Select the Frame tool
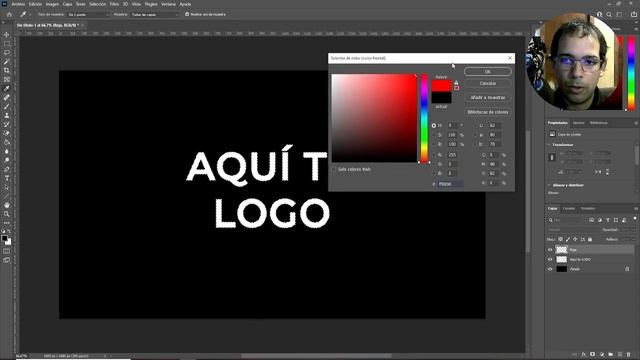The width and height of the screenshot is (640, 360). click(x=7, y=80)
